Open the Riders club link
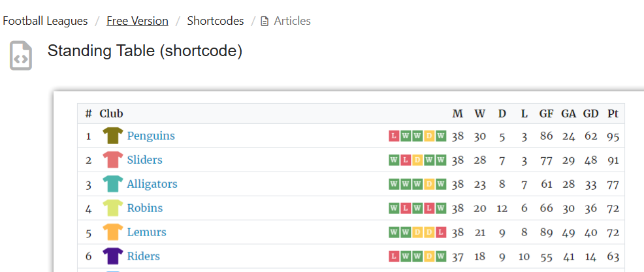Viewport: 644px width, 272px height. 143,256
